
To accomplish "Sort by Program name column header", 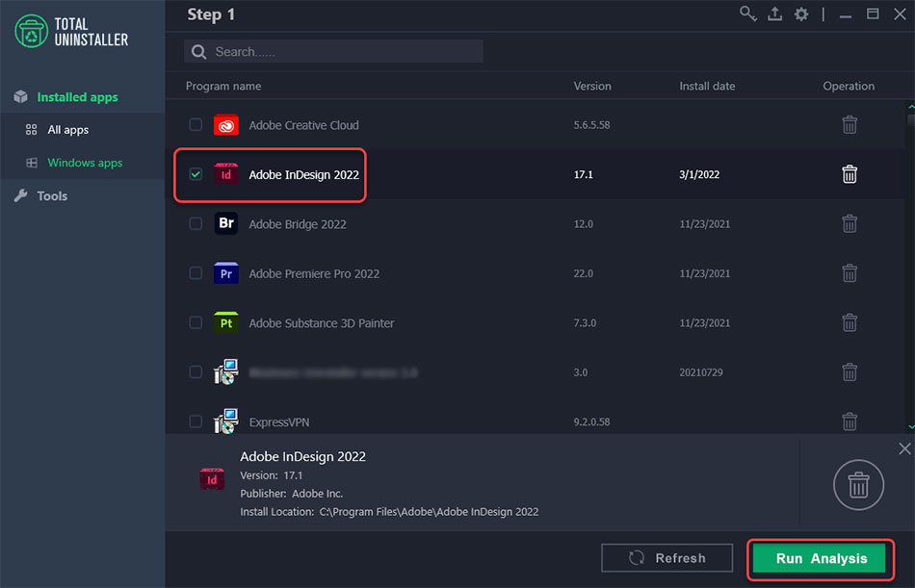I will (223, 86).
